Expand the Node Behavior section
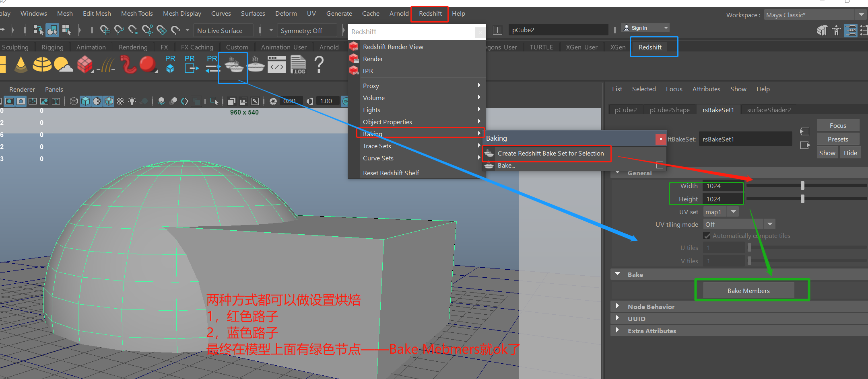 (618, 306)
